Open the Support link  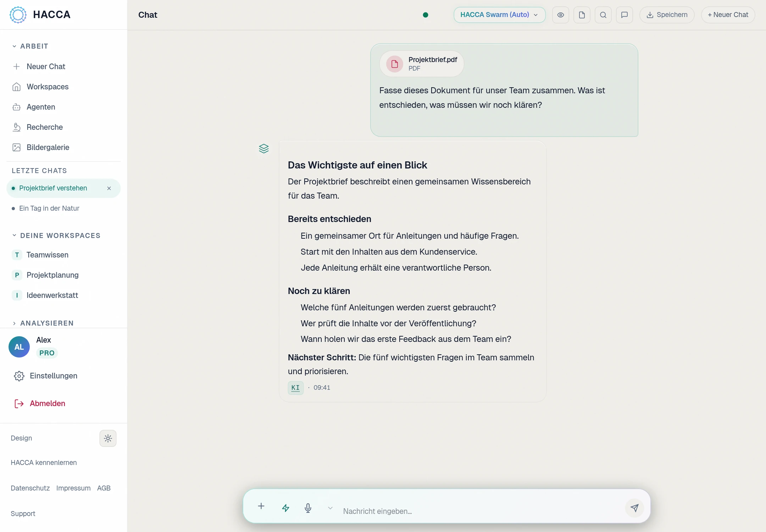23,514
